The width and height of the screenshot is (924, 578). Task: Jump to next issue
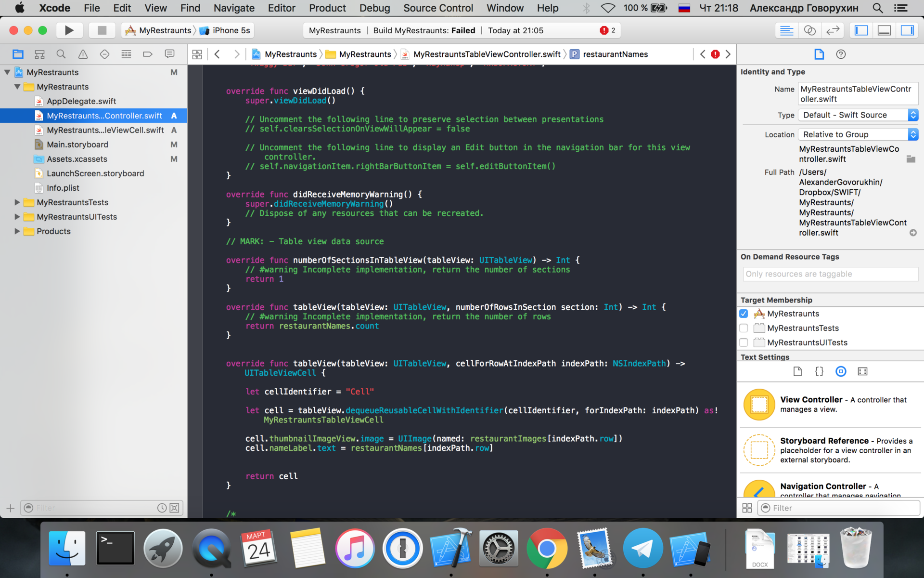pos(728,54)
